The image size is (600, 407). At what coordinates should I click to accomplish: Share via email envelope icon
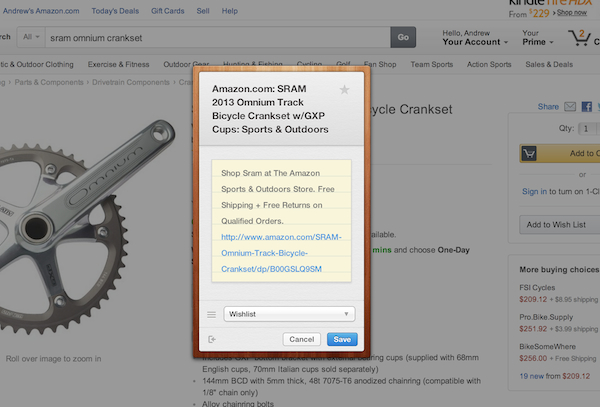[x=570, y=106]
